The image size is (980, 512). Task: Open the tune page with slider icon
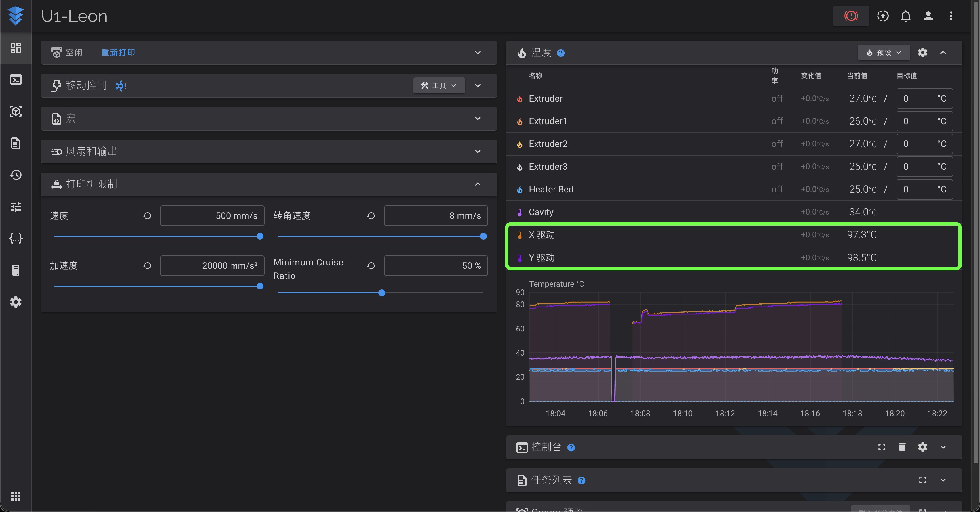16,207
